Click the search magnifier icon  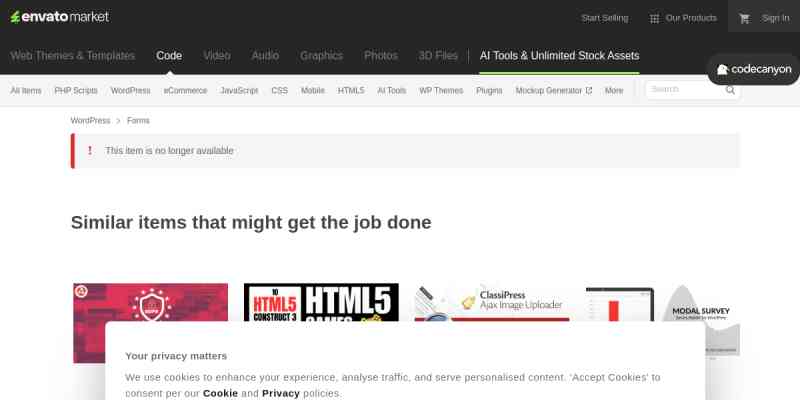(x=731, y=90)
